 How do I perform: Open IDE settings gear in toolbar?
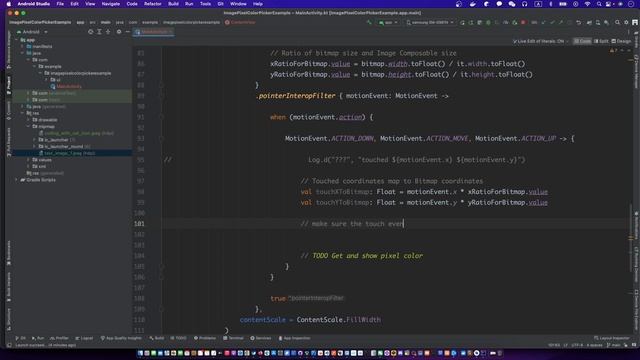(626, 22)
